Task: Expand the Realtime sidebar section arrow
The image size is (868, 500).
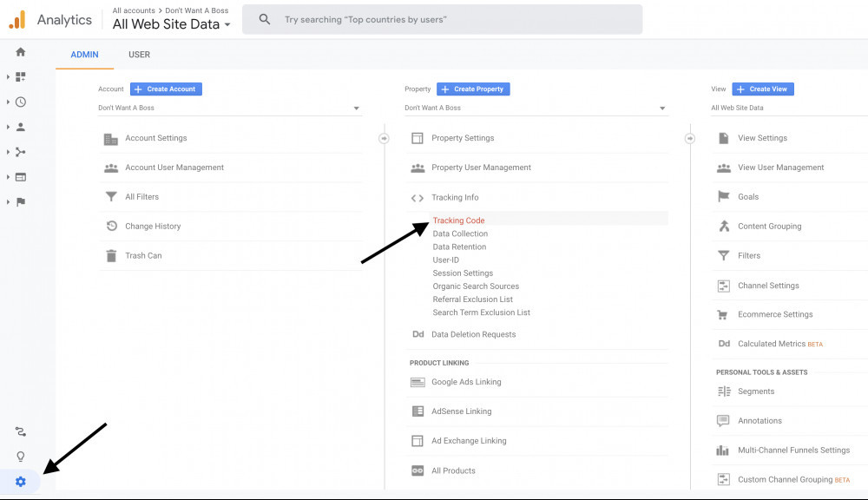Action: (x=8, y=102)
